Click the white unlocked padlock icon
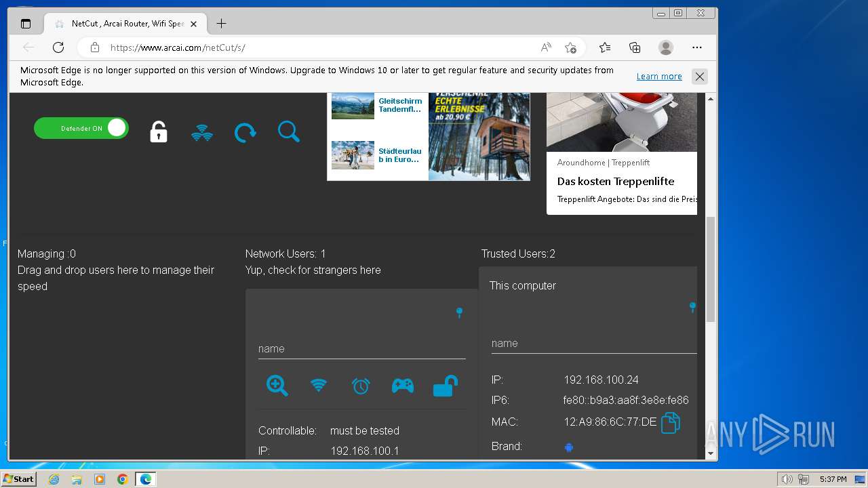Viewport: 868px width, 488px height. tap(158, 131)
